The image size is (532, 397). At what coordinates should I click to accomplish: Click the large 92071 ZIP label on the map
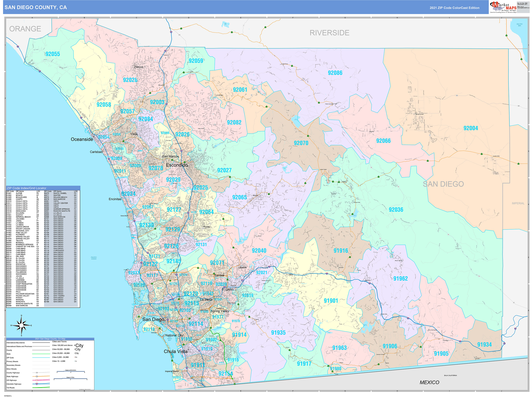[x=217, y=263]
